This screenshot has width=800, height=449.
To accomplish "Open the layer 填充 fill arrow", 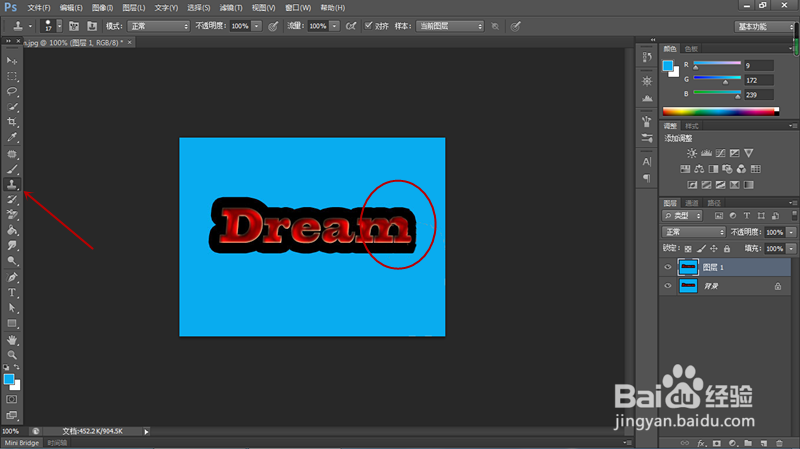I will [x=791, y=248].
